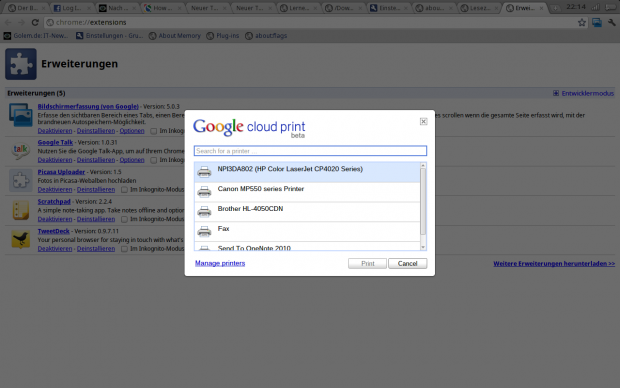620x388 pixels.
Task: Switch to the 'Einste...' tab
Action: pos(389,8)
